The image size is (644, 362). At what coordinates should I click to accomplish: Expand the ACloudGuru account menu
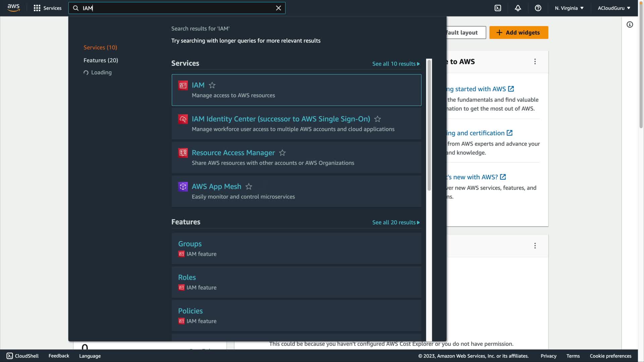tap(614, 8)
